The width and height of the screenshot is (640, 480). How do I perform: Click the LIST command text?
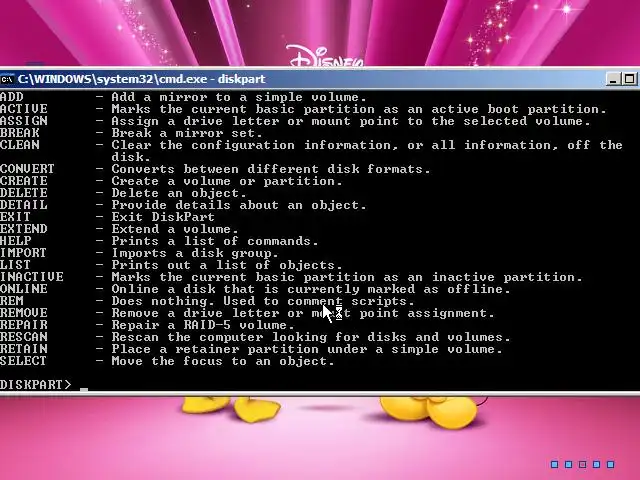coord(16,265)
